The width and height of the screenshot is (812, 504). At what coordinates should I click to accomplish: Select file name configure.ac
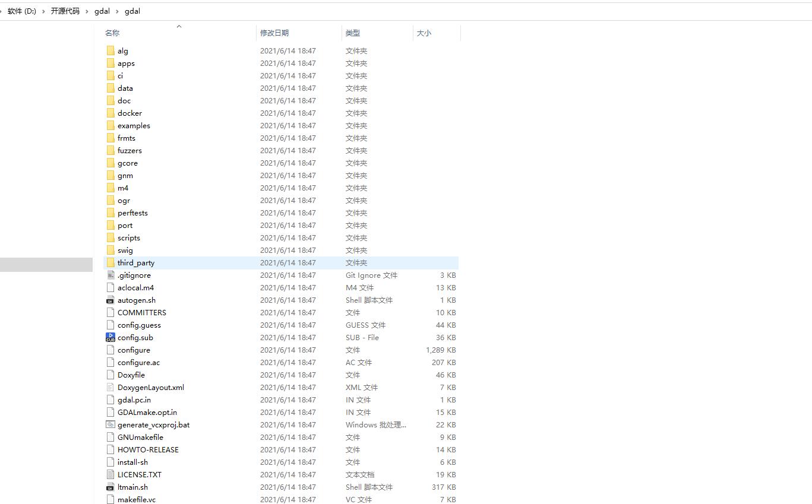138,362
